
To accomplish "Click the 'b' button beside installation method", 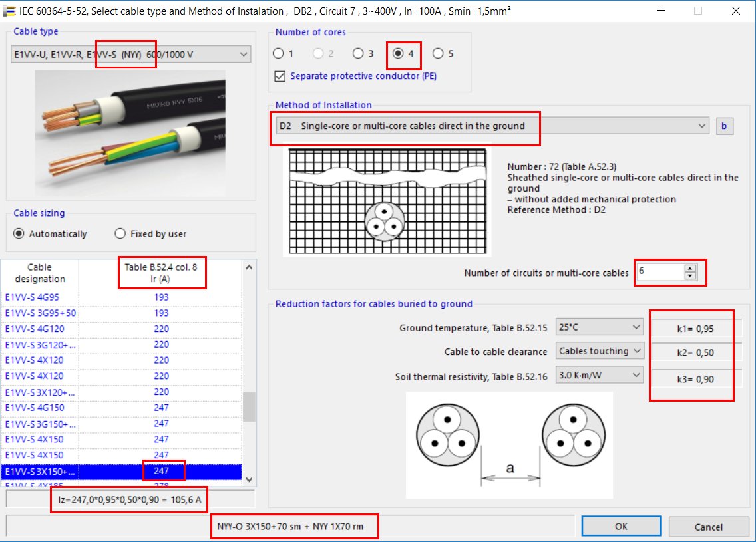I will click(725, 126).
